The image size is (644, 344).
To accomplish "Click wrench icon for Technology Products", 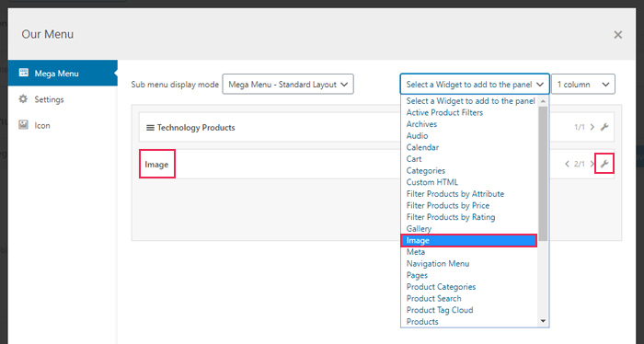I will pyautogui.click(x=604, y=127).
